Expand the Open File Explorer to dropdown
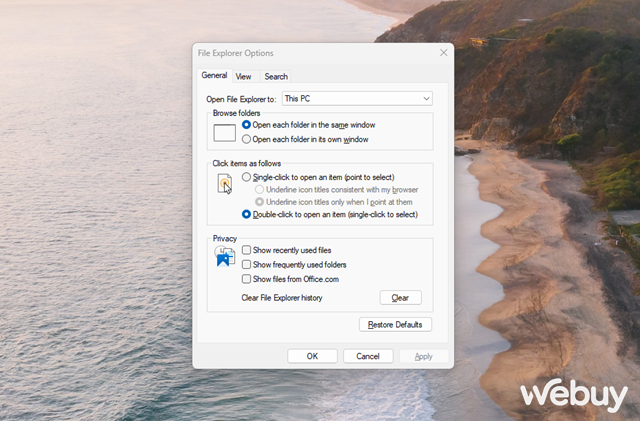Image resolution: width=640 pixels, height=421 pixels. click(357, 98)
